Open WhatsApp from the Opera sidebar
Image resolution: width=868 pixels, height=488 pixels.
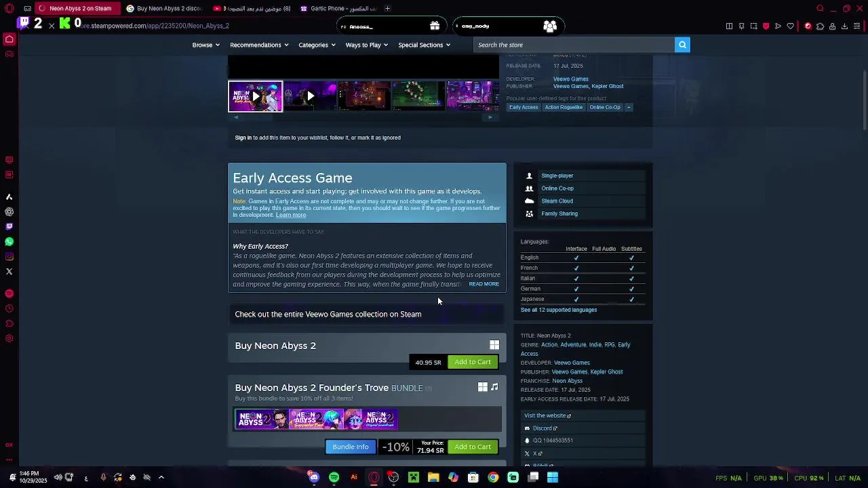[9, 241]
